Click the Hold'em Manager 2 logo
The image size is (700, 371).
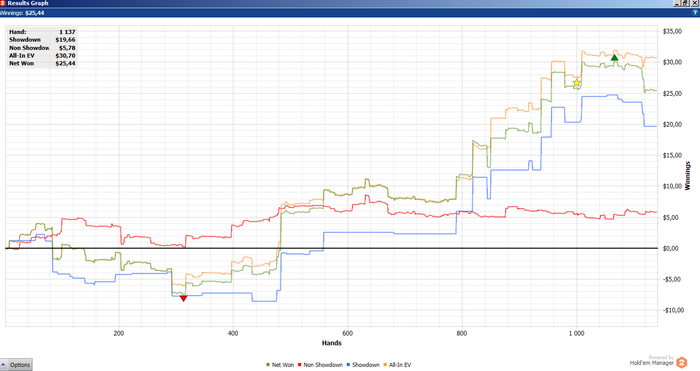point(682,362)
